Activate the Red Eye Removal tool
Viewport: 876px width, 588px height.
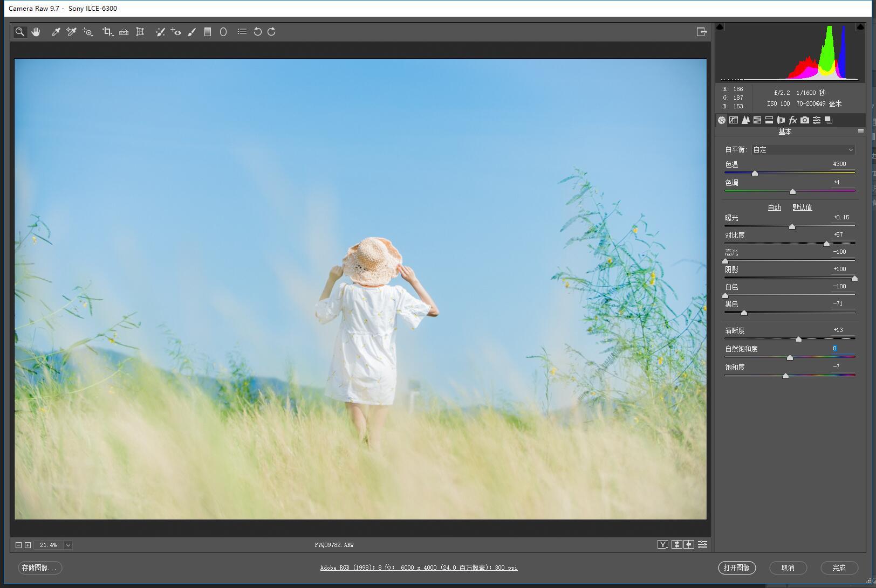coord(176,32)
